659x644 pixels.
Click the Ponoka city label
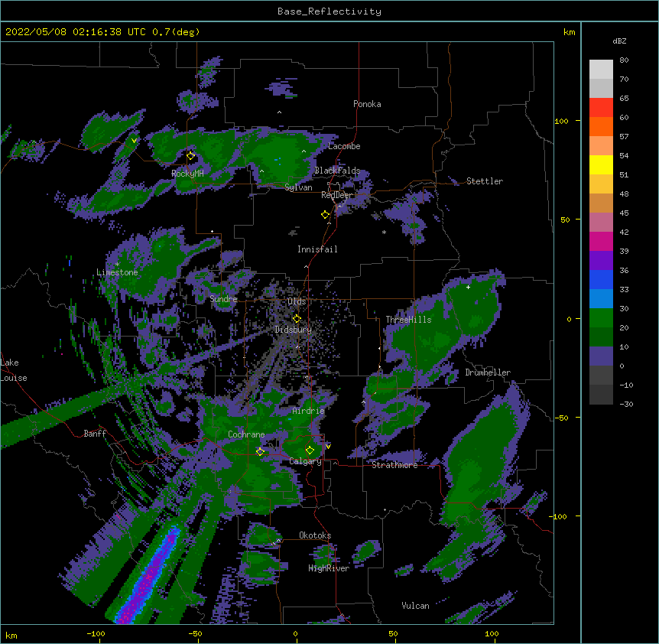[367, 104]
